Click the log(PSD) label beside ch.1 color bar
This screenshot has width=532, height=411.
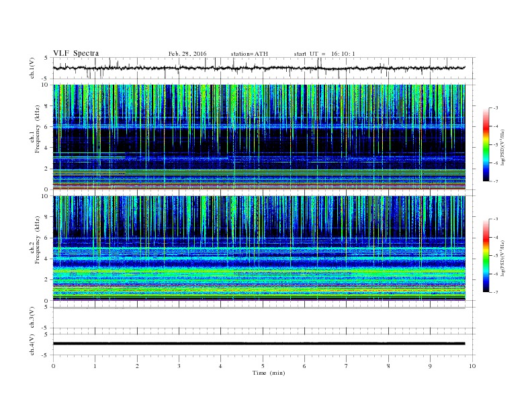(x=502, y=148)
